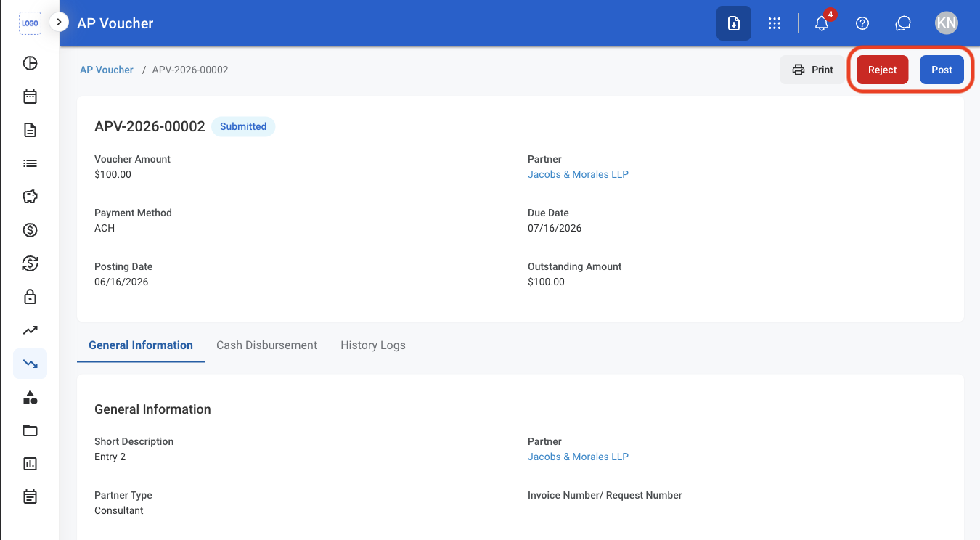Screen dimensions: 980x540
Task: Open the bar chart report sidebar icon
Action: pos(30,464)
